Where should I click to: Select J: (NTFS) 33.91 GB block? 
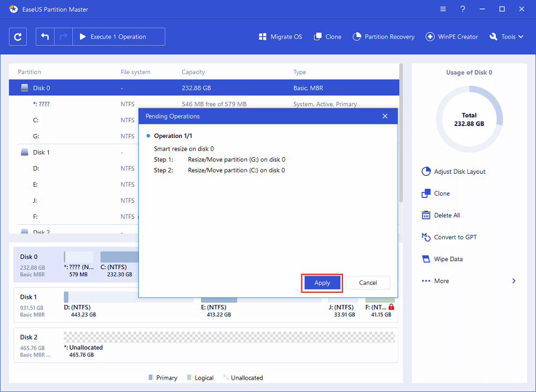click(343, 307)
